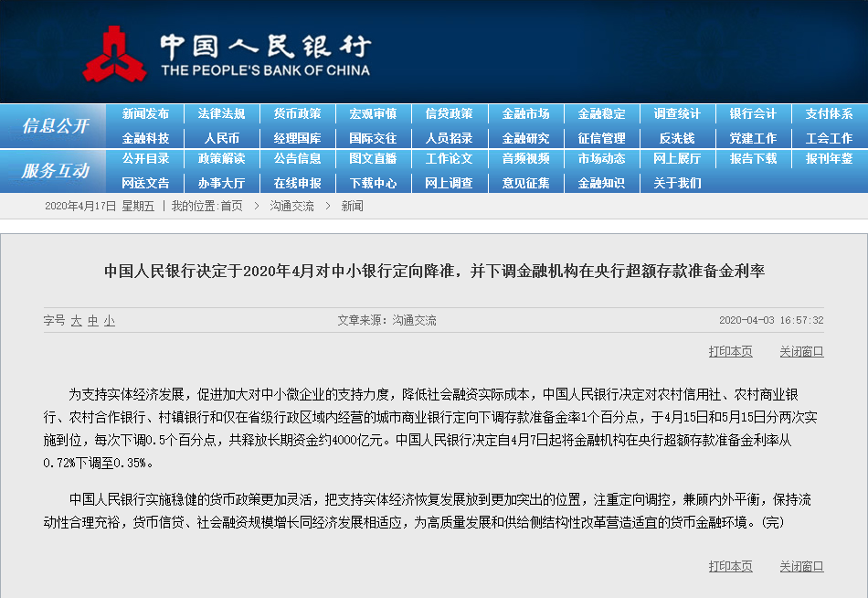
Task: Go to 金融知识 page
Action: click(x=602, y=183)
